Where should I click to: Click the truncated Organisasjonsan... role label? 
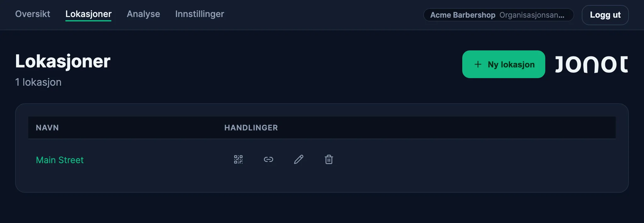532,15
